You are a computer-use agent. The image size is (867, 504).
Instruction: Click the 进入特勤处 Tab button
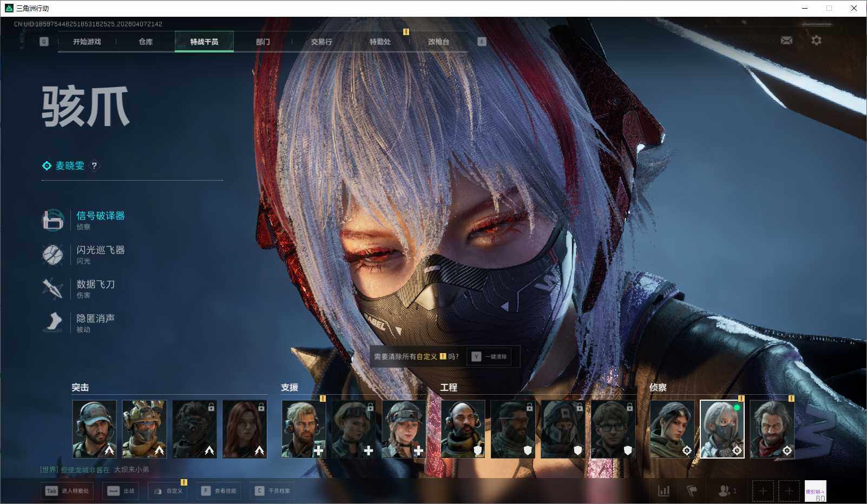pos(67,491)
